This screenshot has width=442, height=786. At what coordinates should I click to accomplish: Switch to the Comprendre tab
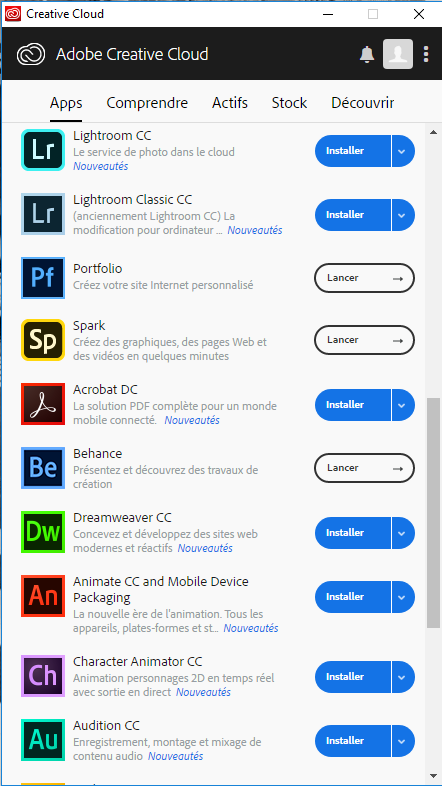tap(147, 103)
